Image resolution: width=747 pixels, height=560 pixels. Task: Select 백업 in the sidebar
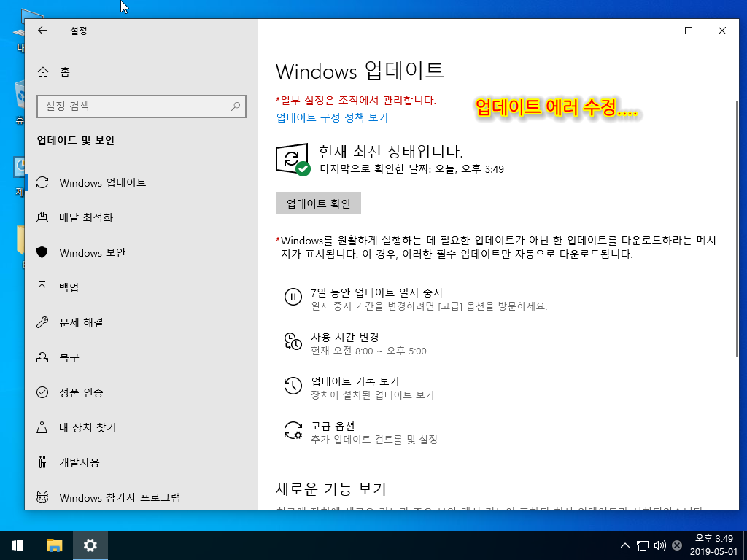tap(142, 287)
